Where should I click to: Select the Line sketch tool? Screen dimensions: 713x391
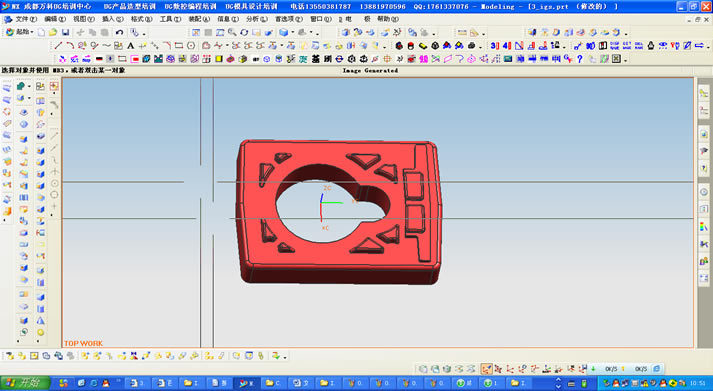[58, 45]
